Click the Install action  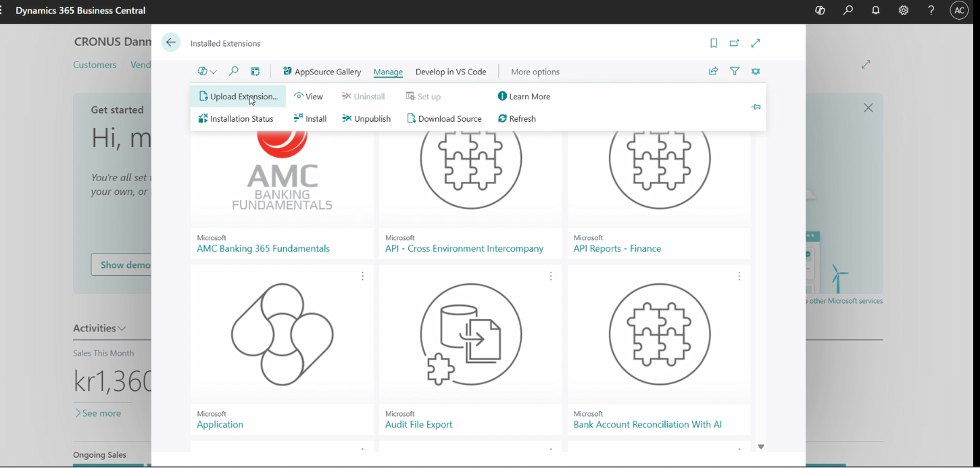point(310,119)
